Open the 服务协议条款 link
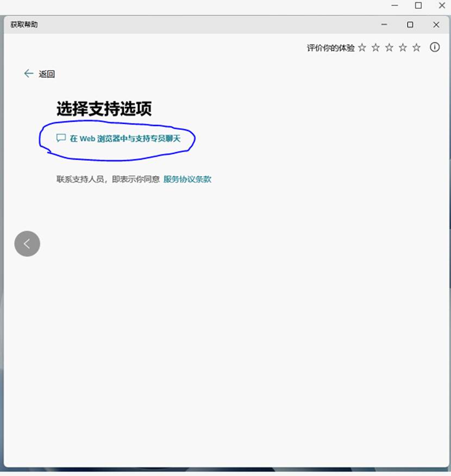The height and width of the screenshot is (476, 451). (187, 179)
